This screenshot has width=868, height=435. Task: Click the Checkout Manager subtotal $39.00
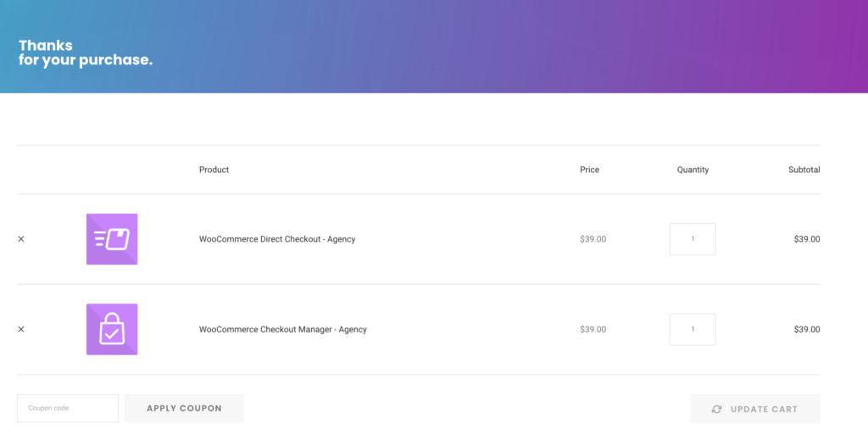807,329
